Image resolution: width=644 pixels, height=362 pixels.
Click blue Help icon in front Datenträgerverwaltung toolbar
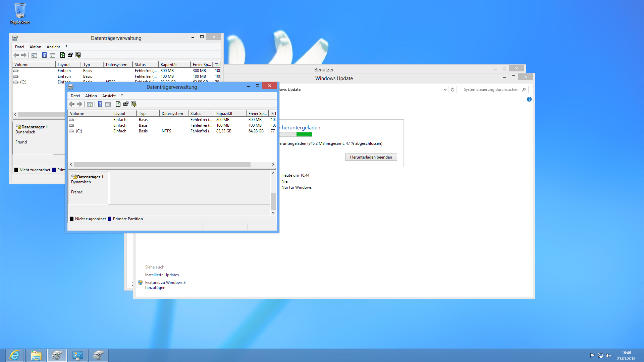click(x=100, y=104)
